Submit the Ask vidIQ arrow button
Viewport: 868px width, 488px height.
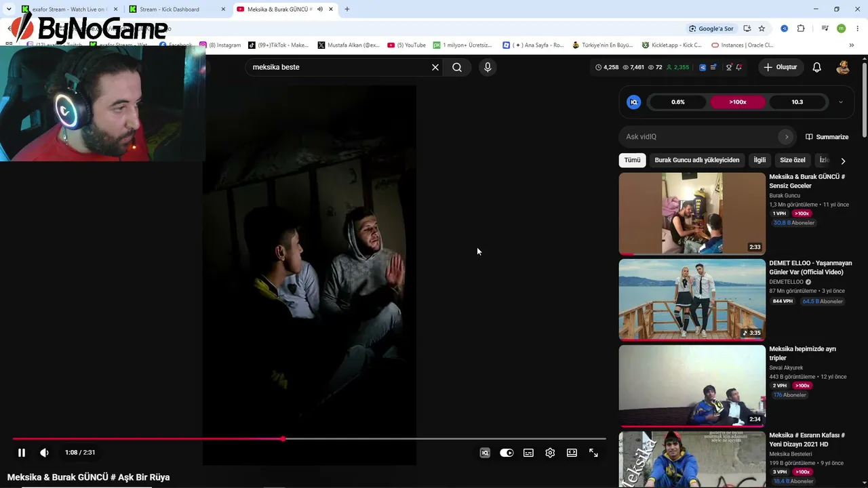point(786,137)
